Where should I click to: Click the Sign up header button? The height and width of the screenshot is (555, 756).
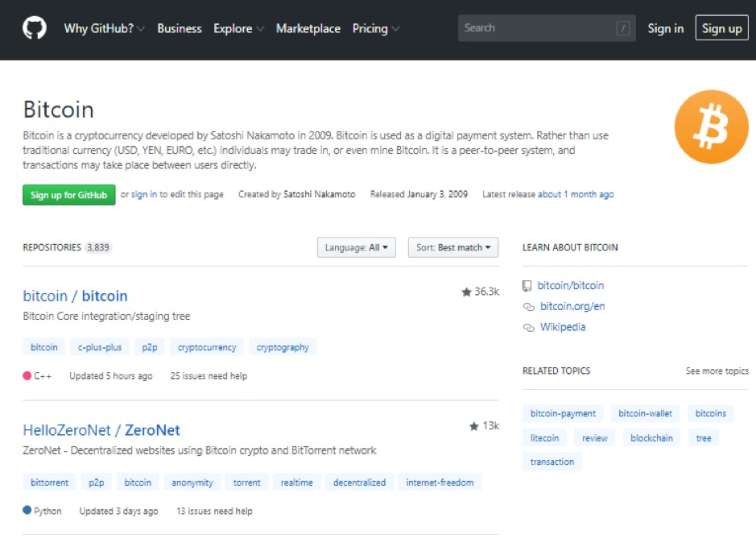pyautogui.click(x=721, y=28)
